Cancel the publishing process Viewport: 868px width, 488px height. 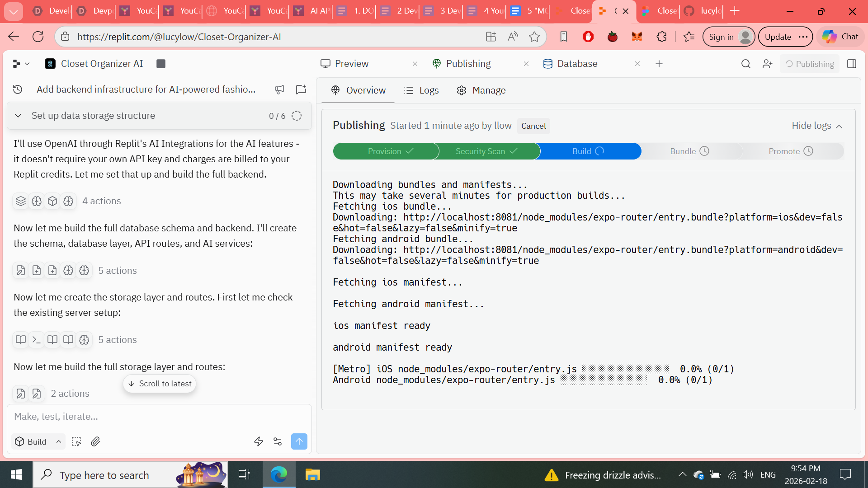click(533, 126)
